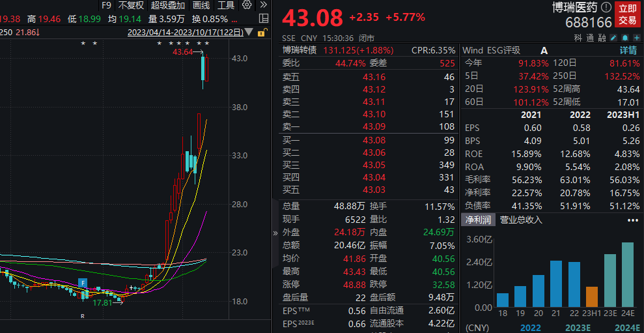Open the chart settings gear icon
Image resolution: width=644 pixels, height=333 pixels.
coord(247,5)
